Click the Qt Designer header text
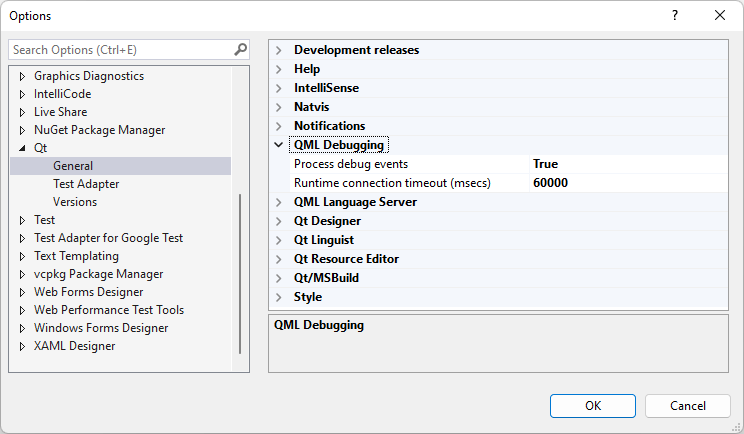 click(x=327, y=221)
